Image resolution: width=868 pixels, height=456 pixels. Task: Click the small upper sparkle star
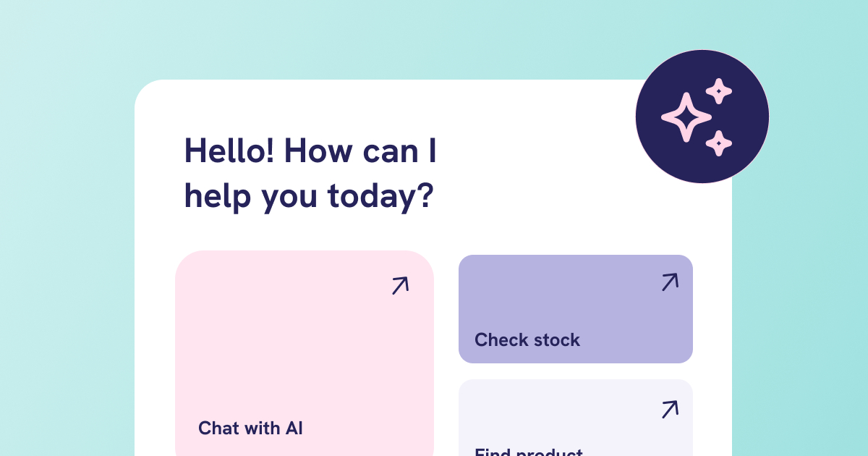pyautogui.click(x=719, y=91)
